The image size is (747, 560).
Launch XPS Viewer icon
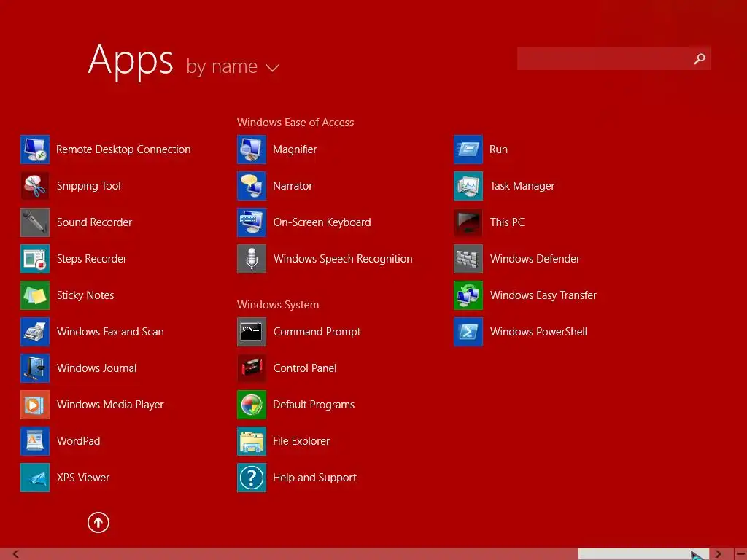click(x=35, y=478)
